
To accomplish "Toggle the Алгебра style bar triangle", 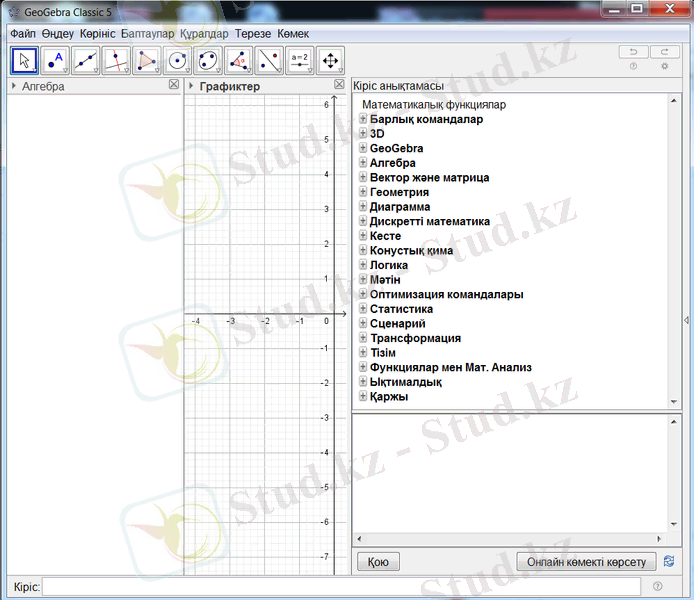I will point(14,86).
